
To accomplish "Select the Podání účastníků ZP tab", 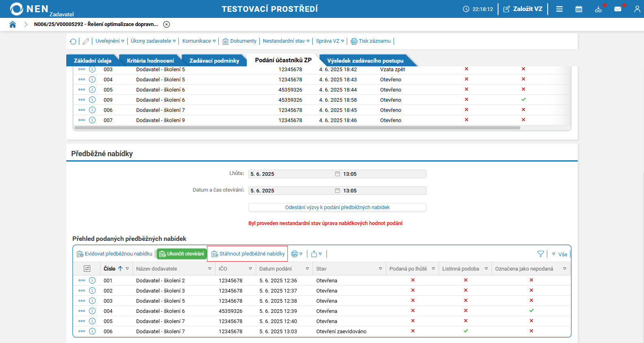I will pyautogui.click(x=283, y=60).
